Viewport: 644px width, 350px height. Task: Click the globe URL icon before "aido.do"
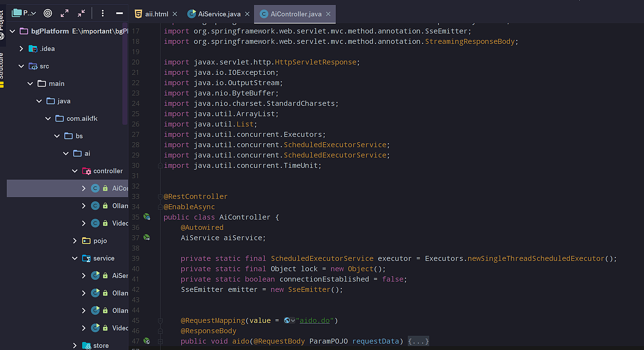tap(287, 320)
